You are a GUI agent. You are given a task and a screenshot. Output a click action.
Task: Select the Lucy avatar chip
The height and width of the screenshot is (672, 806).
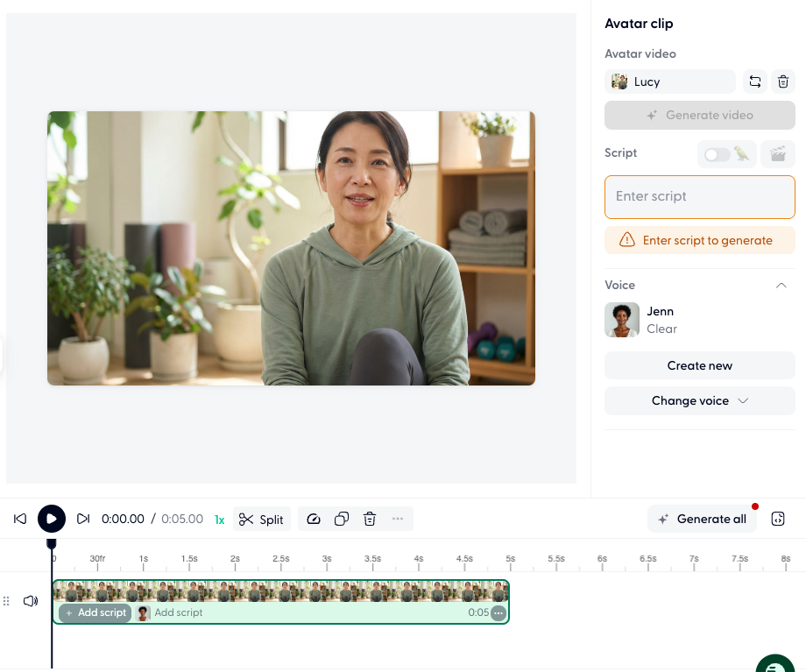pyautogui.click(x=669, y=81)
